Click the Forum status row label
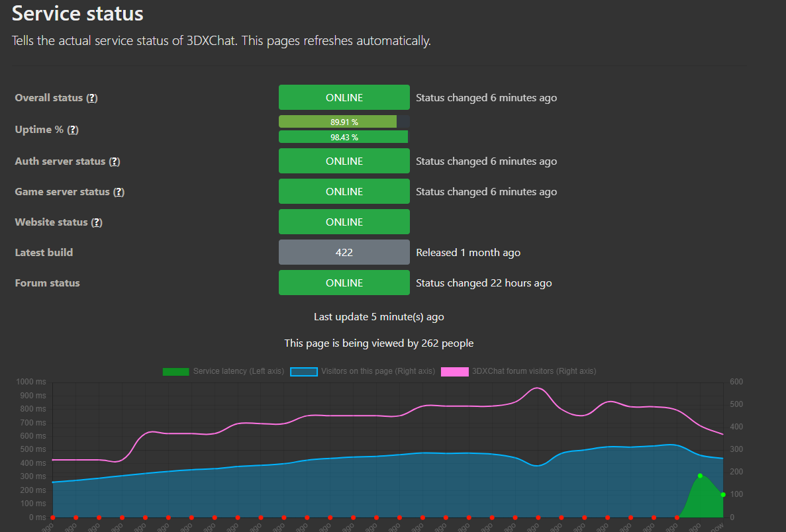This screenshot has height=532, width=786. pyautogui.click(x=48, y=283)
